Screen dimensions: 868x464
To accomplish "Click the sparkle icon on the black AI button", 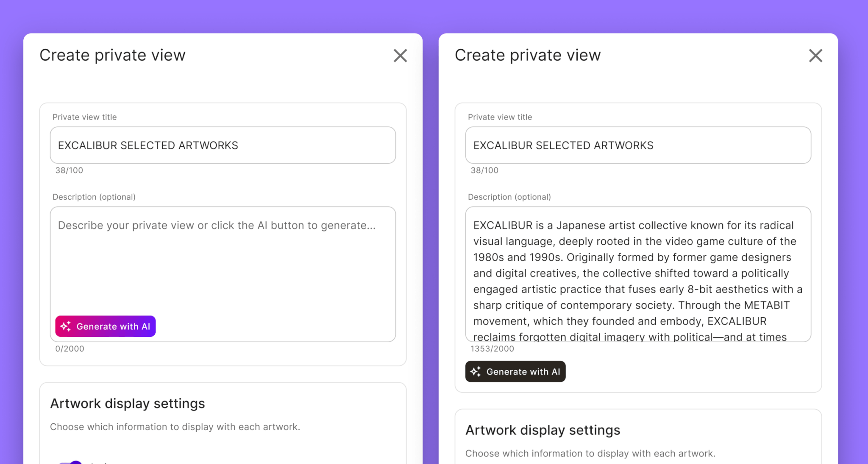I will [476, 372].
